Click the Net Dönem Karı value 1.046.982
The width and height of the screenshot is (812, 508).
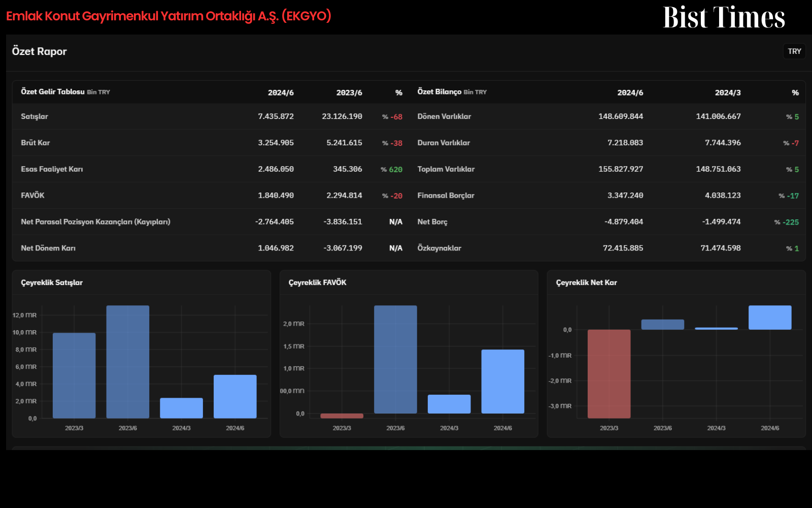point(276,248)
